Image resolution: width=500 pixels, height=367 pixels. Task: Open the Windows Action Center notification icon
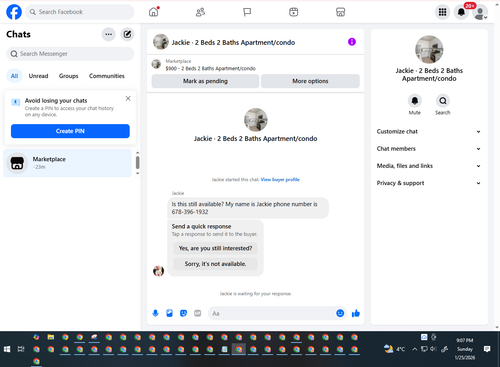coord(487,349)
